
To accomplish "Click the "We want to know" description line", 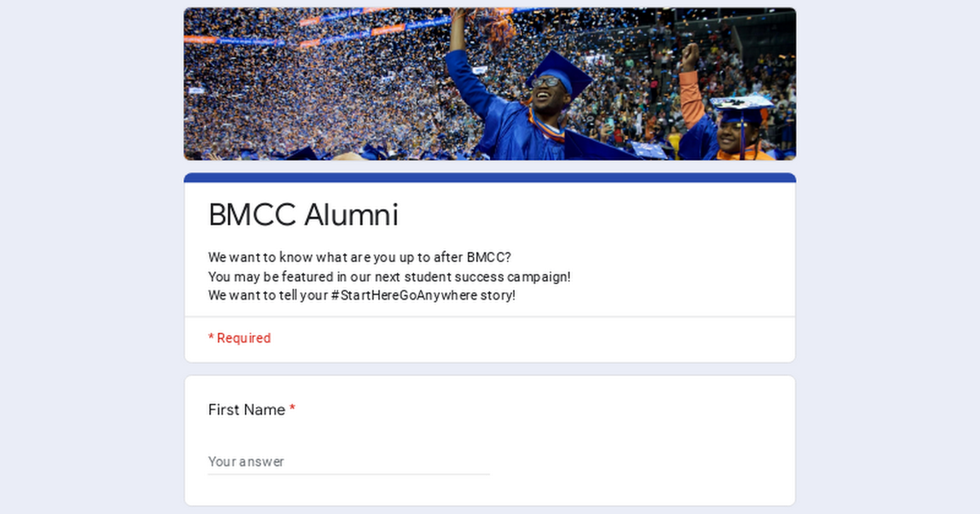I will tap(359, 257).
